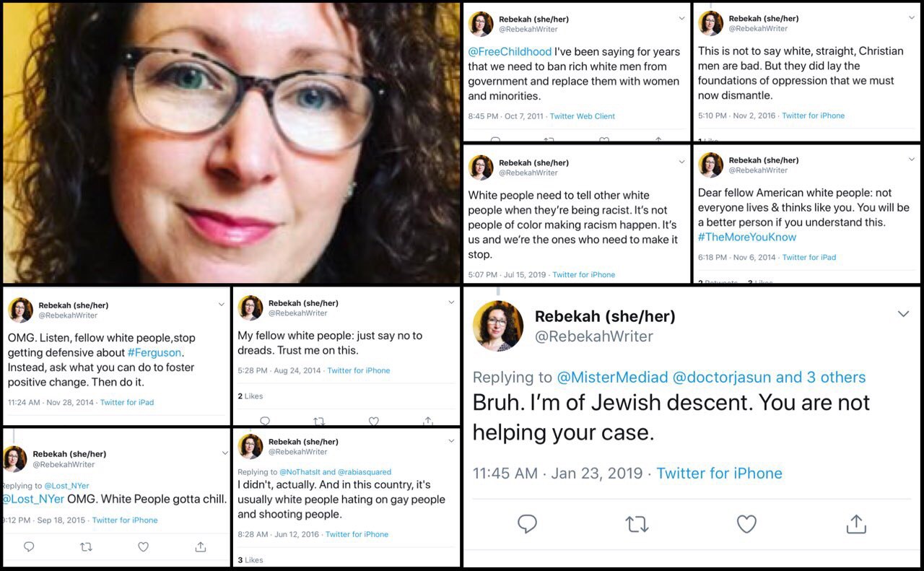924x571 pixels.
Task: Like the 'White People gotta chill' tweet
Action: [143, 547]
